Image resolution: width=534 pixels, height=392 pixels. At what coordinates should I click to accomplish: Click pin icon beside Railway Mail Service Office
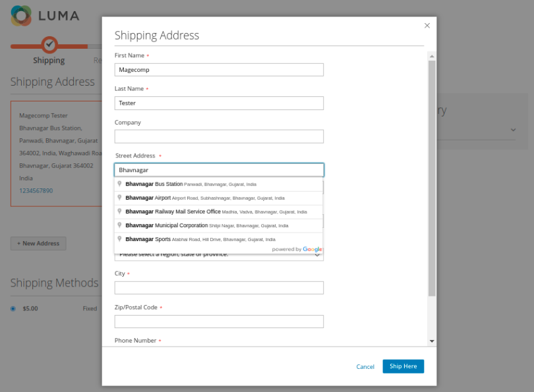tap(119, 211)
